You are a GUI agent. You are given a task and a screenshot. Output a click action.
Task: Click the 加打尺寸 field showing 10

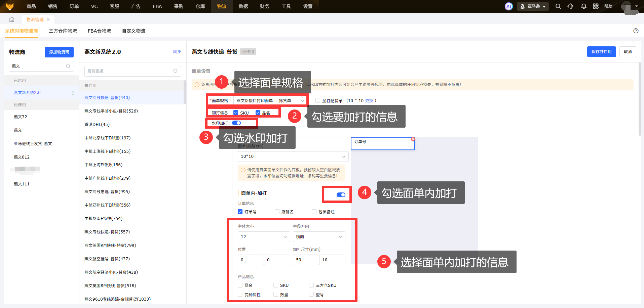332,260
